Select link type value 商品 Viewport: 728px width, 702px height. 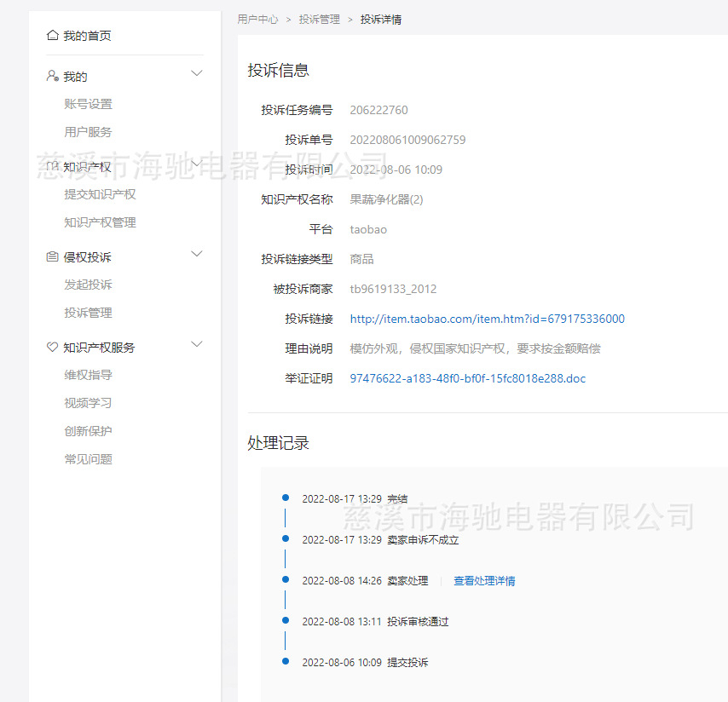pos(361,259)
